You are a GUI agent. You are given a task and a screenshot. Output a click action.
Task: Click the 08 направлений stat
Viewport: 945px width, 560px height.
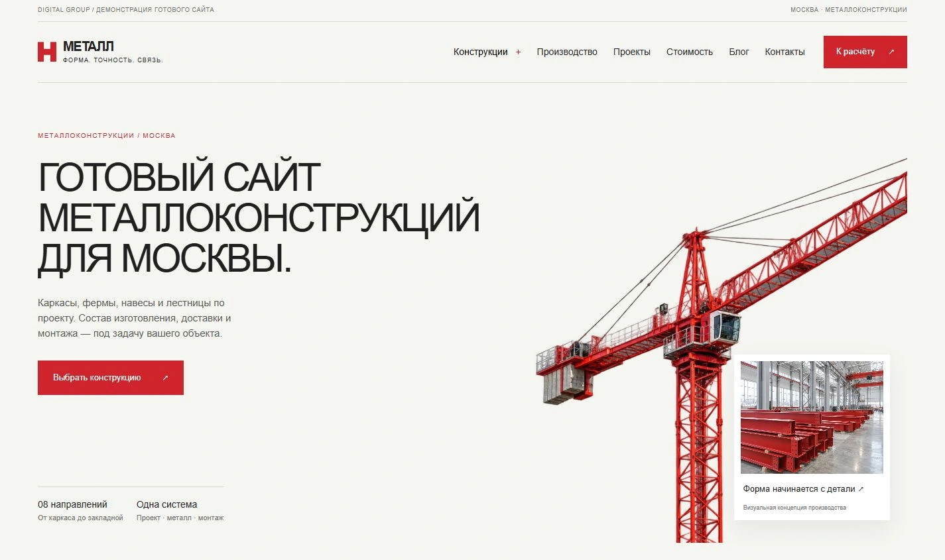[72, 504]
